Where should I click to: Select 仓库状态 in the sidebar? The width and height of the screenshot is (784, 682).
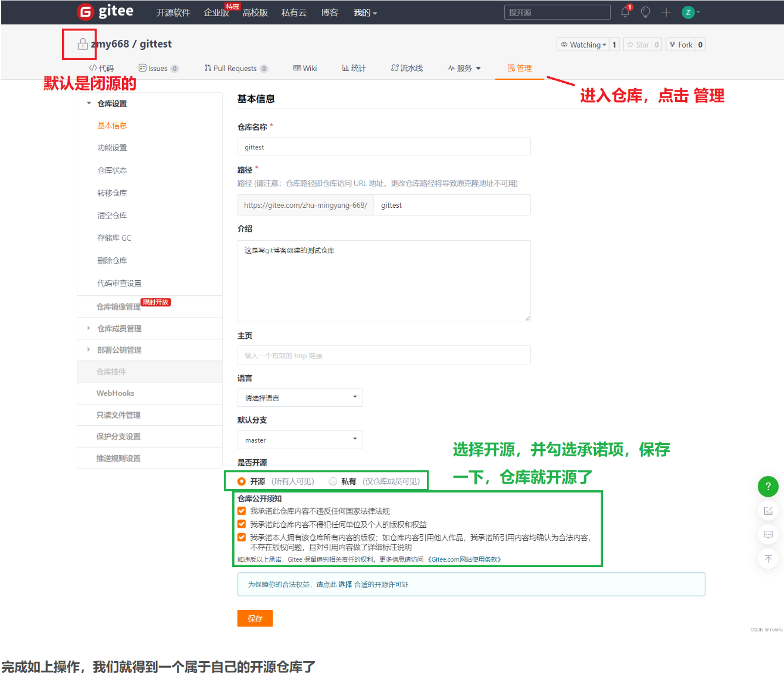112,170
